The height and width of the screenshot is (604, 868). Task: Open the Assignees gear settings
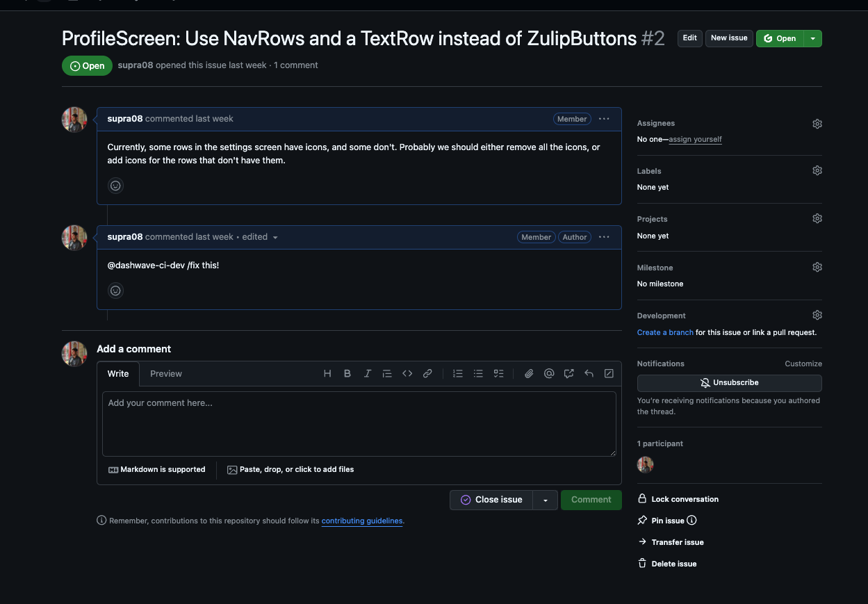click(x=817, y=124)
